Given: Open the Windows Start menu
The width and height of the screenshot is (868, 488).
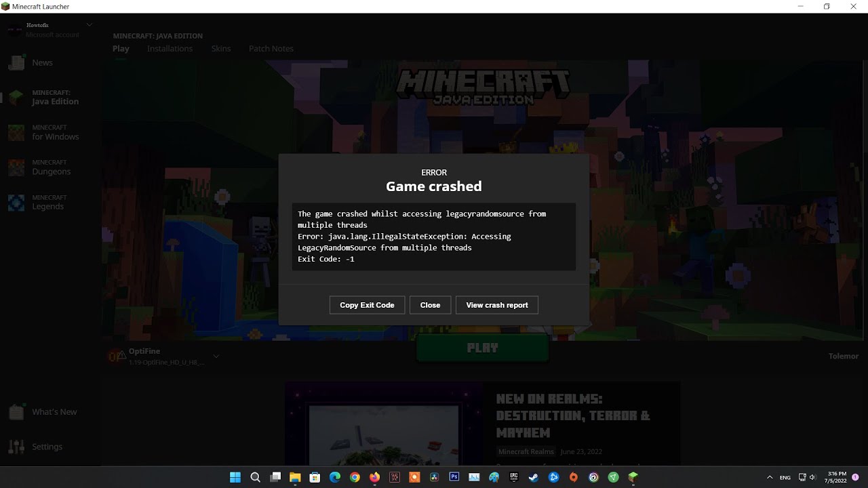Looking at the screenshot, I should (235, 477).
